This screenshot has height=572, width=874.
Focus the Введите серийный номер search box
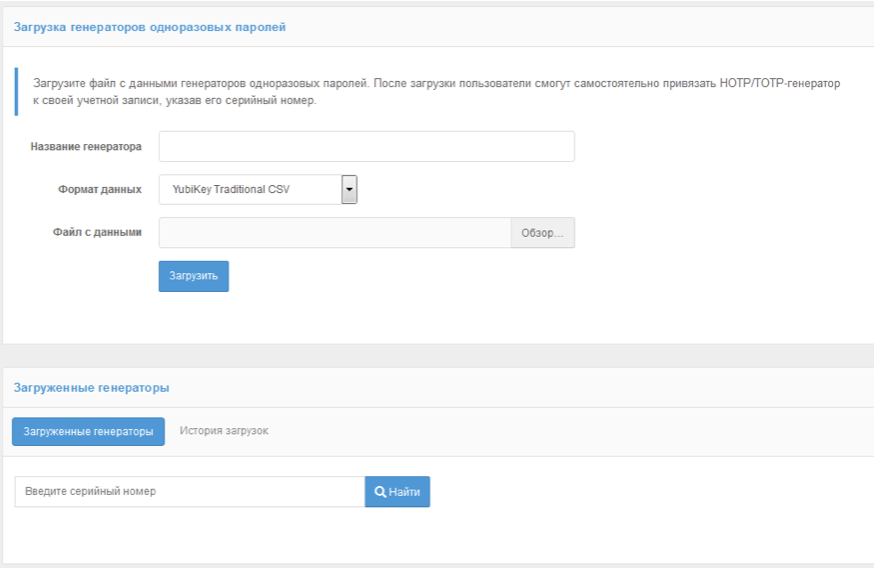click(189, 492)
